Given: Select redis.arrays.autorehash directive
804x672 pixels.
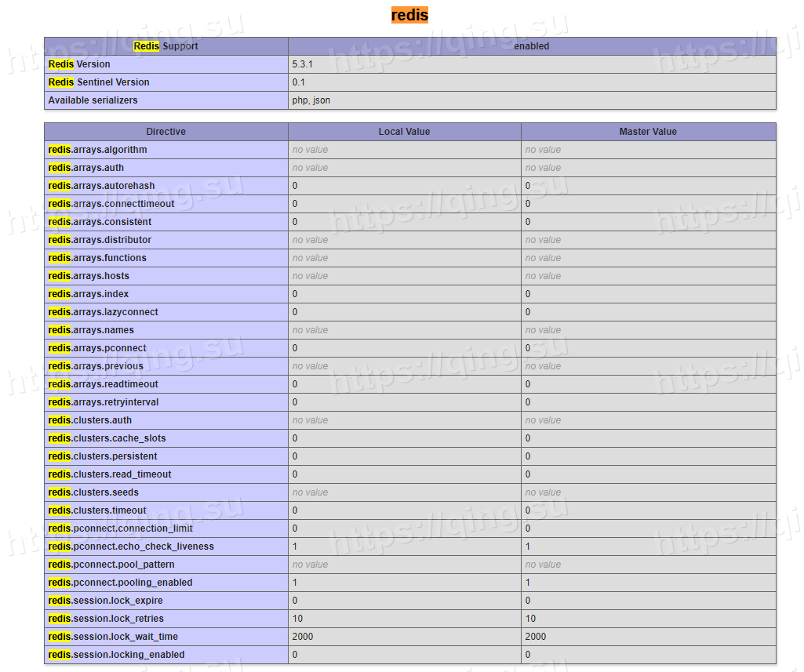Looking at the screenshot, I should [x=101, y=186].
